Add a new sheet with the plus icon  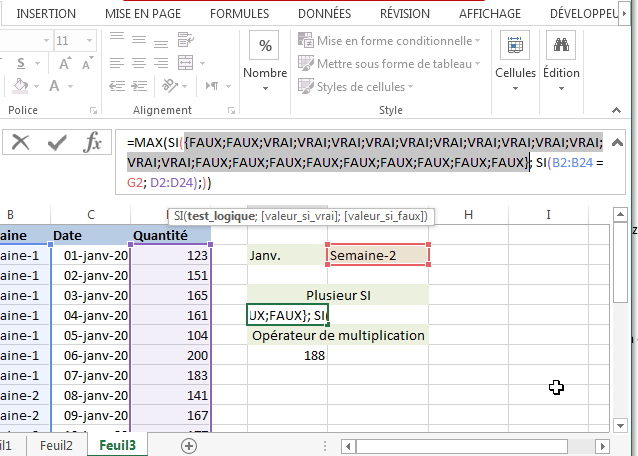coord(189,445)
